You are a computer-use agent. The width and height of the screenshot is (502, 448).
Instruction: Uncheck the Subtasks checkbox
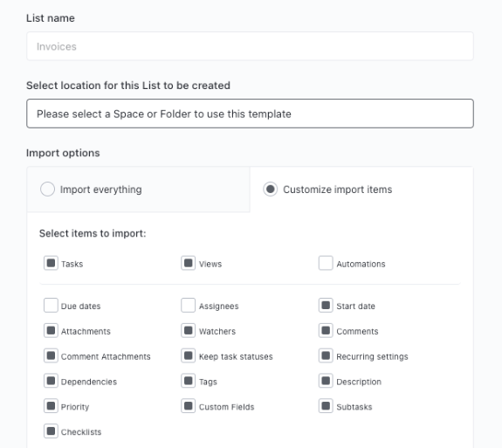(x=326, y=406)
